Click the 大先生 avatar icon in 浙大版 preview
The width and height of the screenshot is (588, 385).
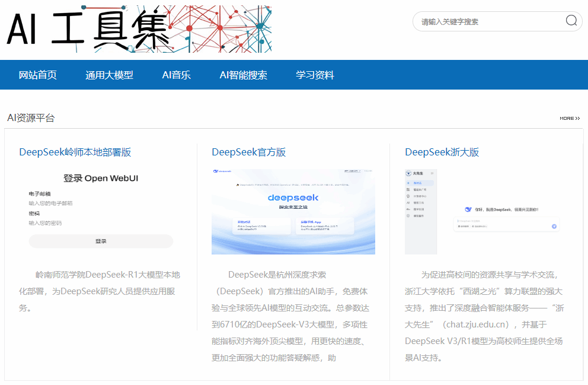(409, 173)
